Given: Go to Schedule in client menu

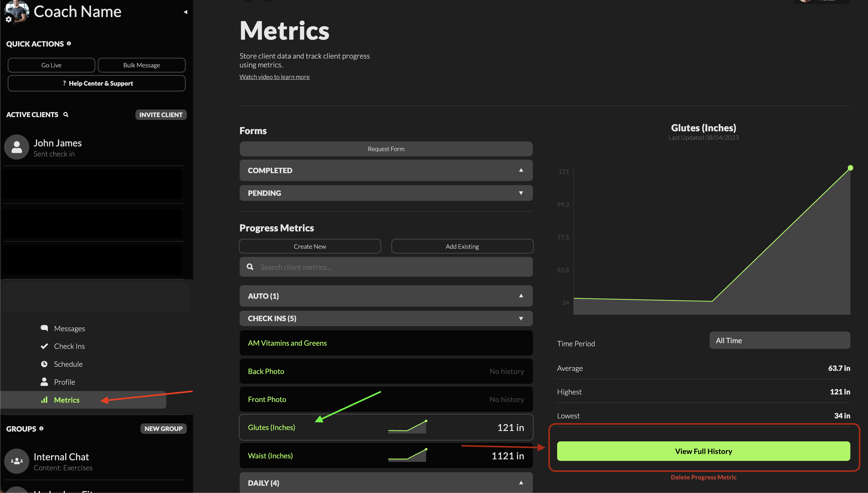Looking at the screenshot, I should pyautogui.click(x=68, y=364).
